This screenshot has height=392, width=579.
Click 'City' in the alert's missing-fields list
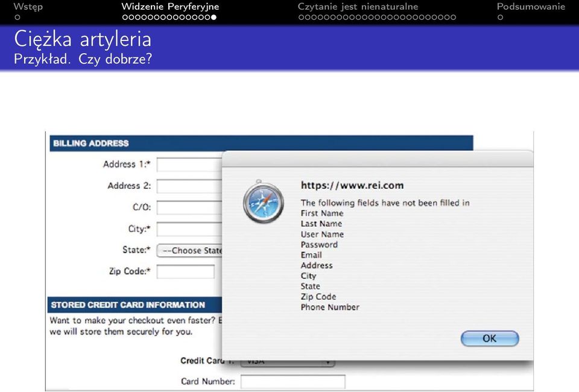308,276
